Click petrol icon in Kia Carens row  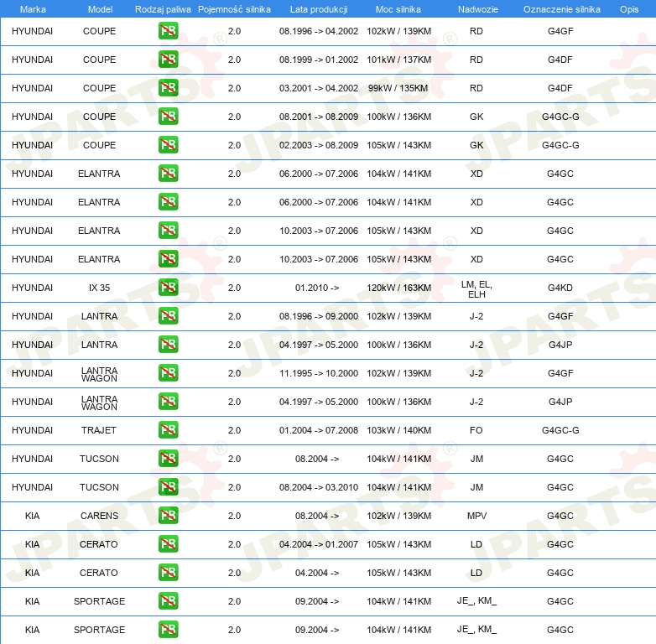click(x=168, y=515)
